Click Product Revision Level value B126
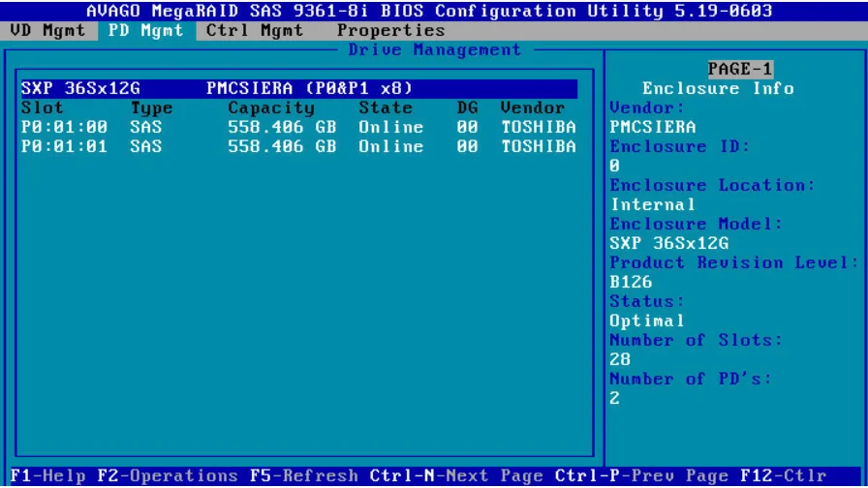The height and width of the screenshot is (488, 868). point(631,282)
